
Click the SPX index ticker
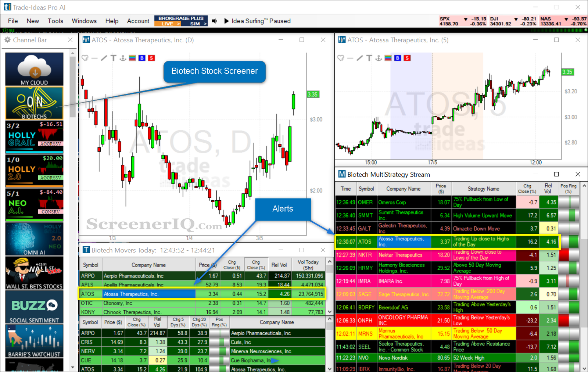(x=463, y=21)
